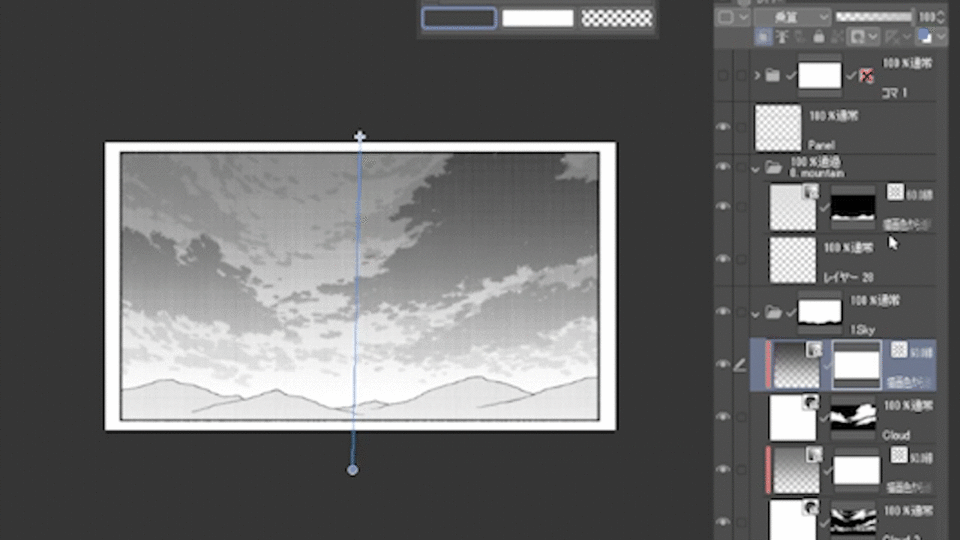Hide the gradient layer below Cloud
The height and width of the screenshot is (540, 960).
coord(723,470)
